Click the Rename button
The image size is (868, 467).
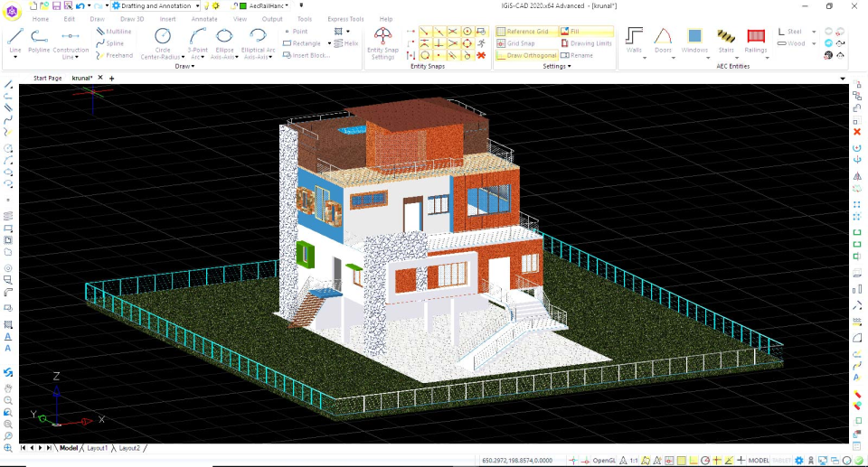[x=577, y=55]
